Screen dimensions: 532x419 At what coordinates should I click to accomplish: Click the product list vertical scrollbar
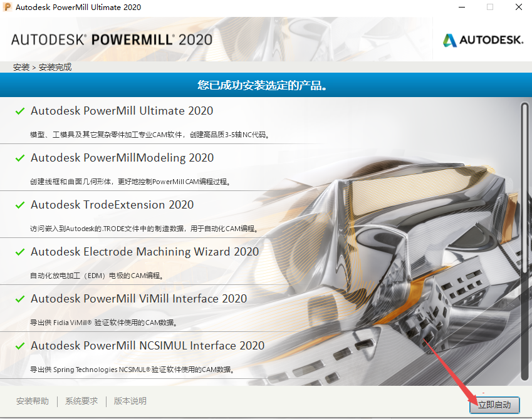524,188
